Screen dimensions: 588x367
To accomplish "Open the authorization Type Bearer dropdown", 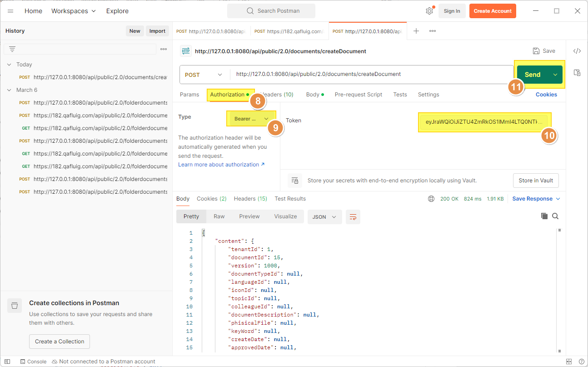I will point(251,119).
